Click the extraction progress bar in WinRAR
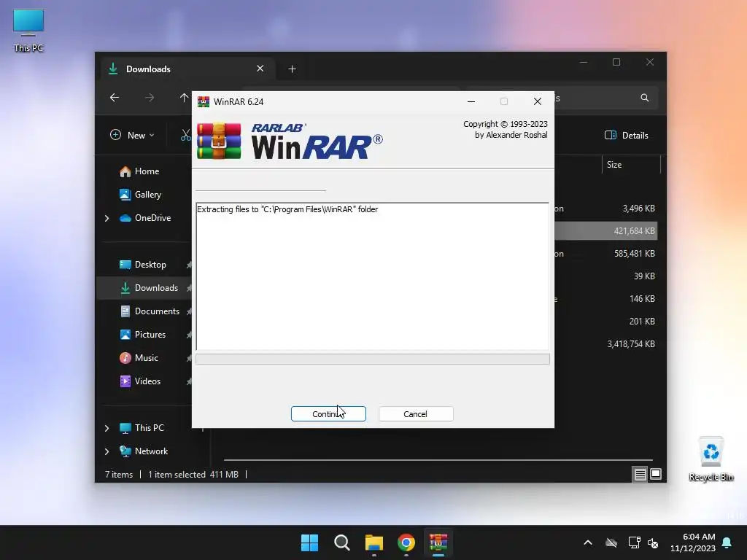This screenshot has height=560, width=747. tap(373, 359)
